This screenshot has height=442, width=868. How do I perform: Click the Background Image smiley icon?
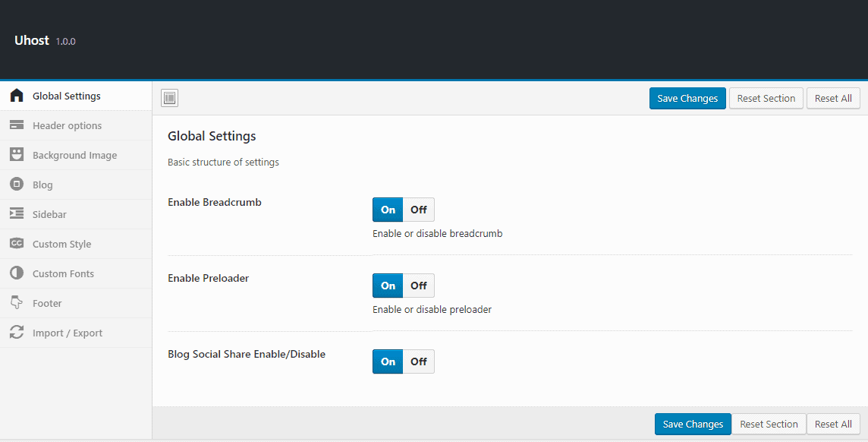point(17,155)
